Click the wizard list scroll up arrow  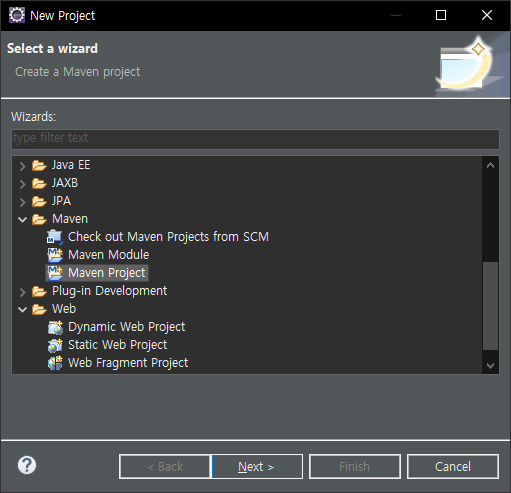click(490, 165)
